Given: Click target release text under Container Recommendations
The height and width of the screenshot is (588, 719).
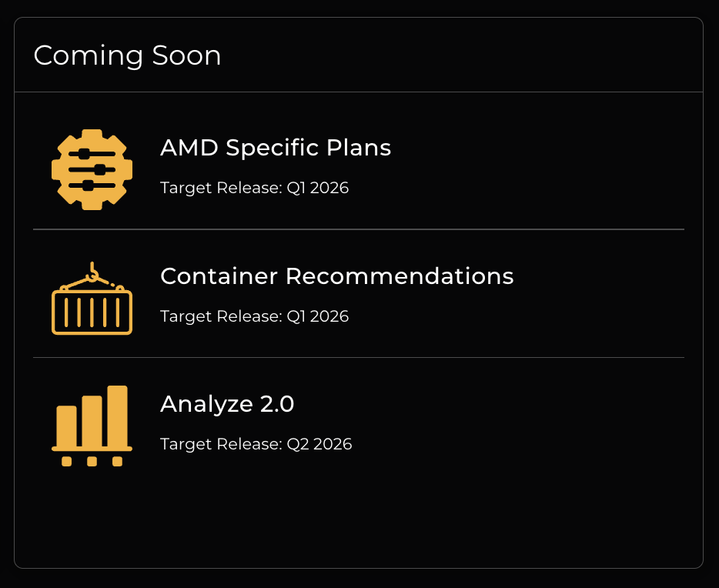Looking at the screenshot, I should [x=254, y=316].
